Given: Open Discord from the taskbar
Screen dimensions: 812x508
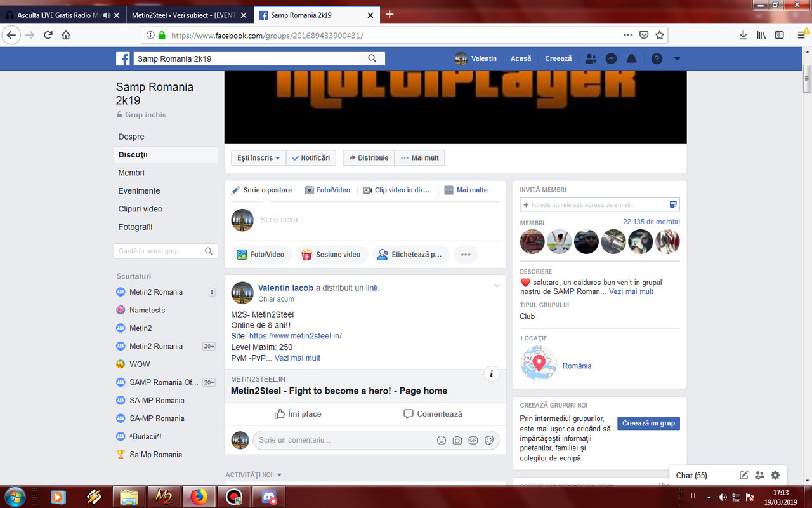Looking at the screenshot, I should coord(268,497).
